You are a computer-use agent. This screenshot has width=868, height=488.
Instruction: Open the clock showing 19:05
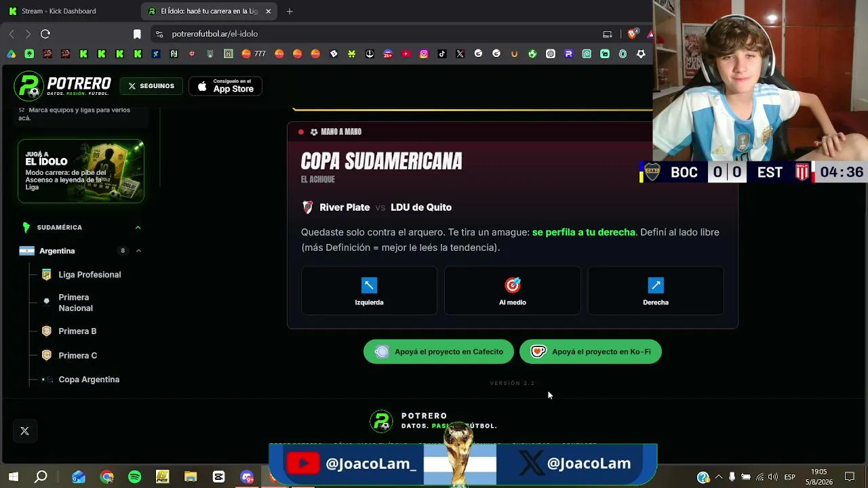pyautogui.click(x=818, y=477)
